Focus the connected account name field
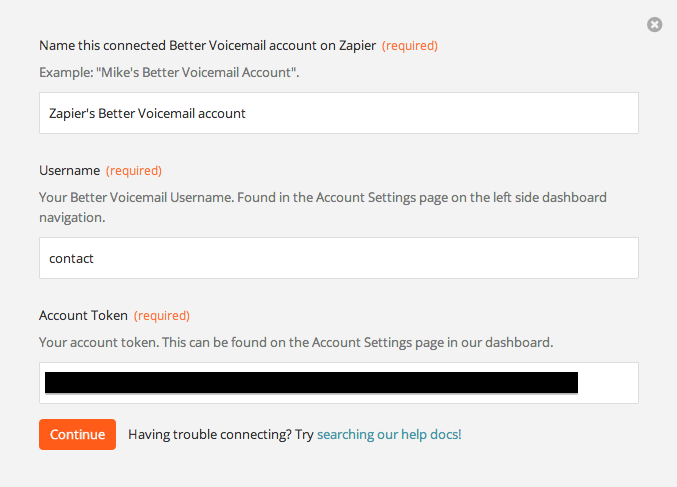677x487 pixels. 339,113
